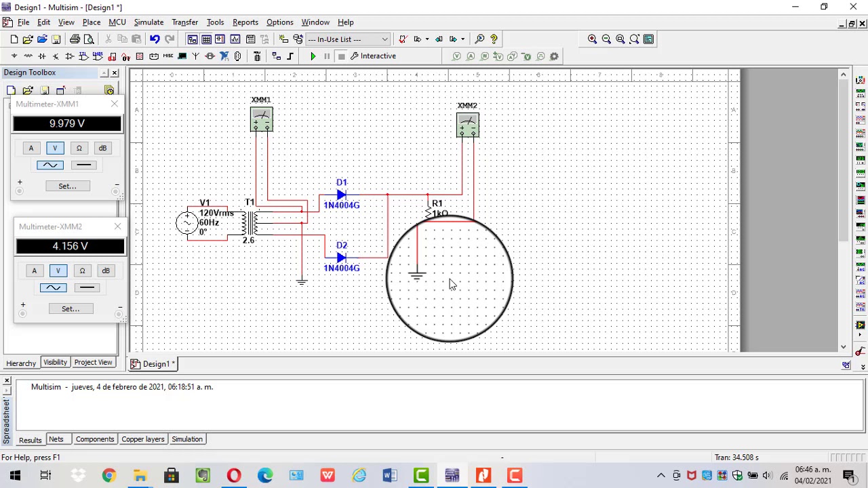Place a TTL component

coord(83,56)
